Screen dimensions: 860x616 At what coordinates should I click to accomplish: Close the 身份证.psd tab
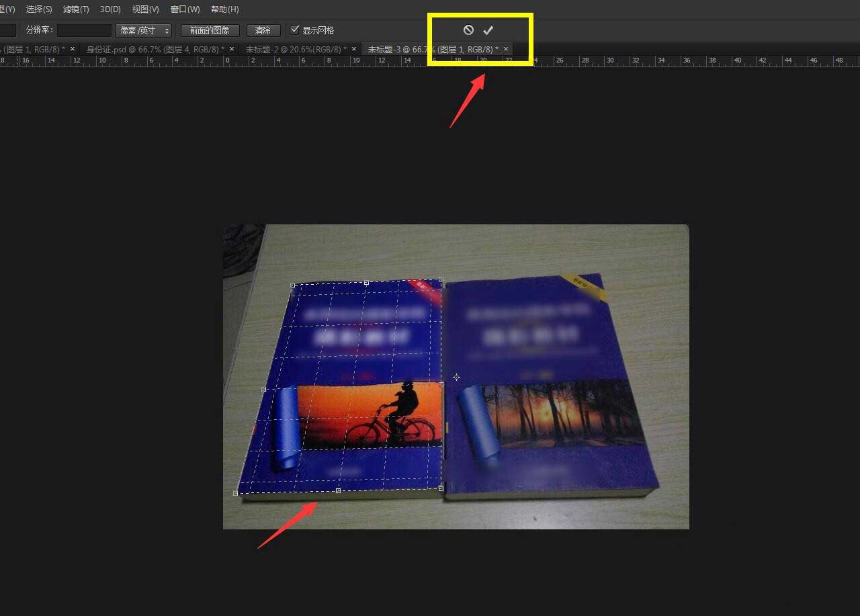[x=232, y=49]
